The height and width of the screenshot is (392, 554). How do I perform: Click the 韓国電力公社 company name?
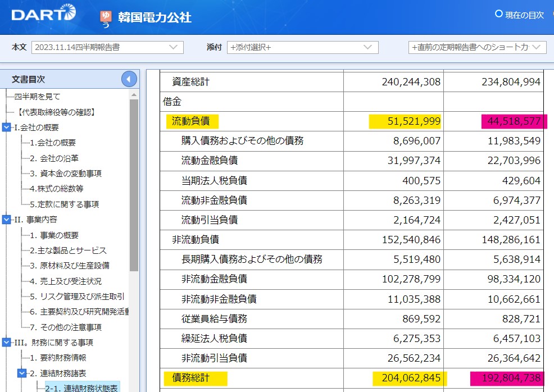point(155,17)
